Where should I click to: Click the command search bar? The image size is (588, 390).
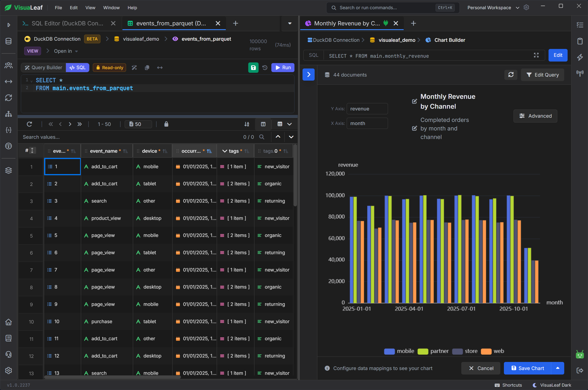[393, 7]
